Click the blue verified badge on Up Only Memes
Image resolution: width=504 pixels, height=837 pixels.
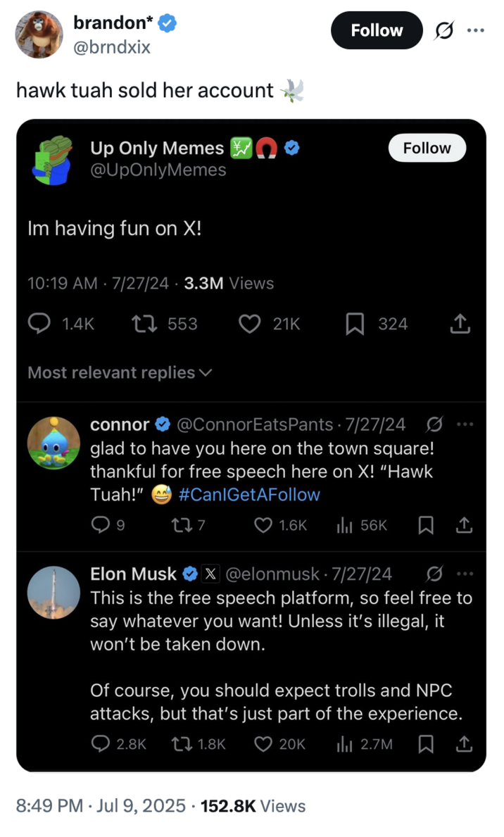[x=291, y=148]
